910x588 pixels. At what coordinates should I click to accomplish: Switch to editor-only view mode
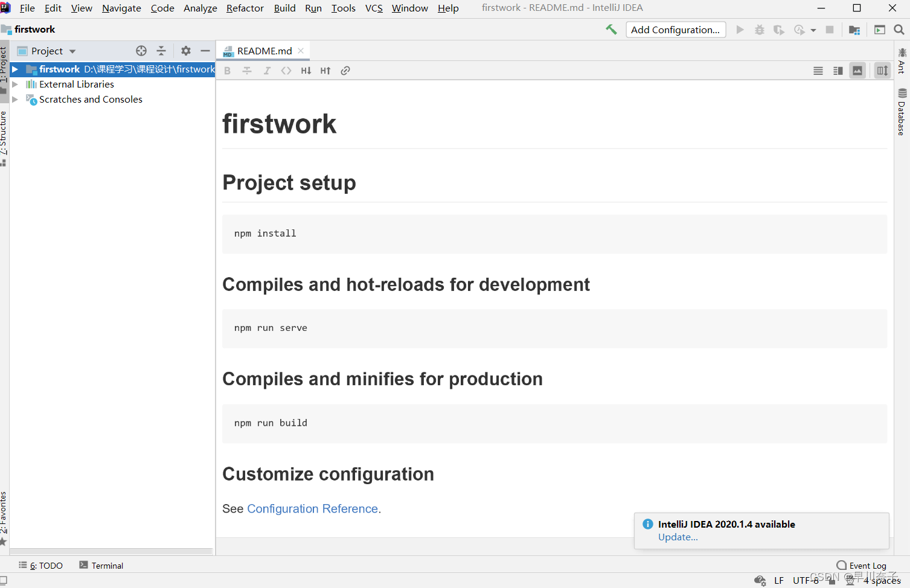tap(818, 71)
